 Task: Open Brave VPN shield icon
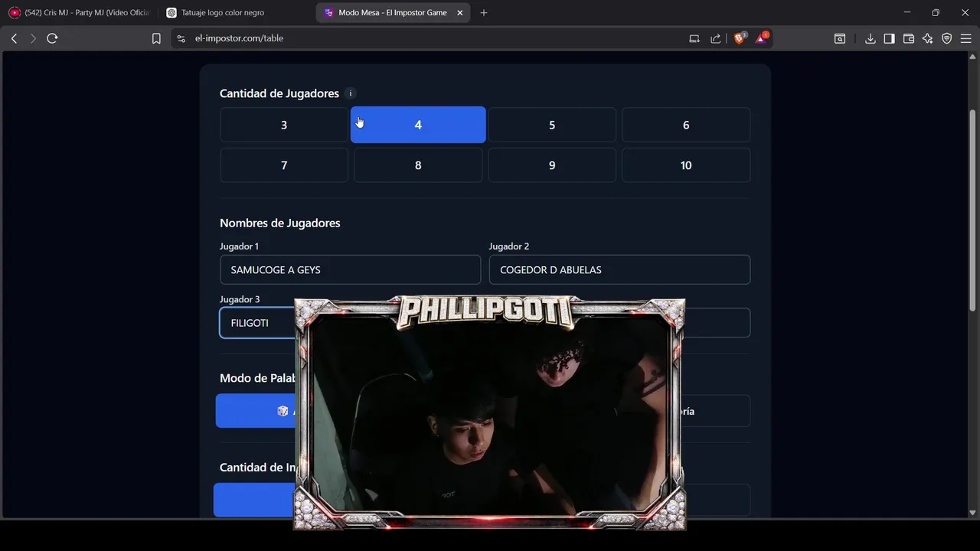(x=947, y=38)
